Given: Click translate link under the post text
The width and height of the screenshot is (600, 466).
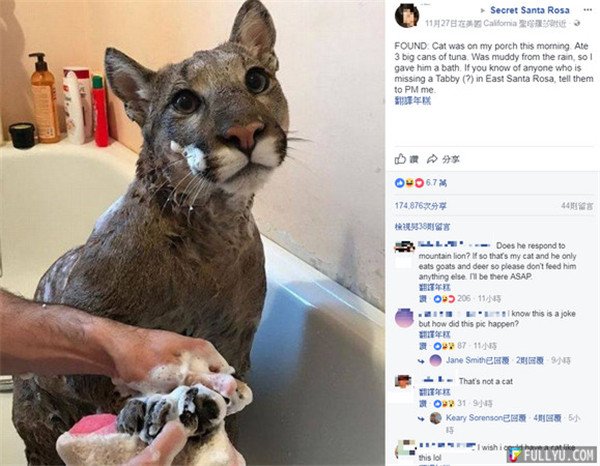Looking at the screenshot, I should 412,101.
